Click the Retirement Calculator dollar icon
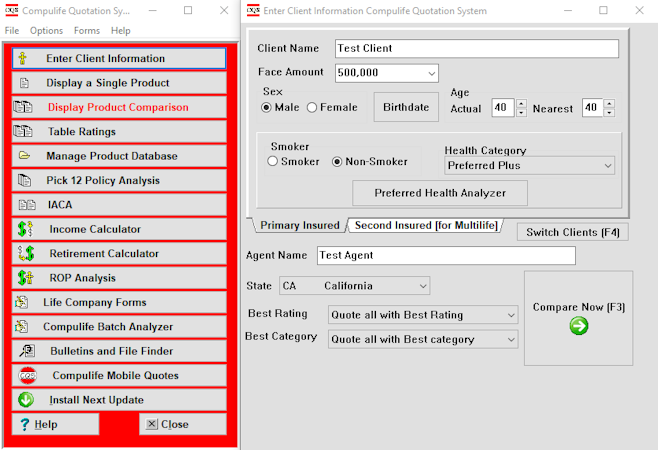 tap(26, 254)
